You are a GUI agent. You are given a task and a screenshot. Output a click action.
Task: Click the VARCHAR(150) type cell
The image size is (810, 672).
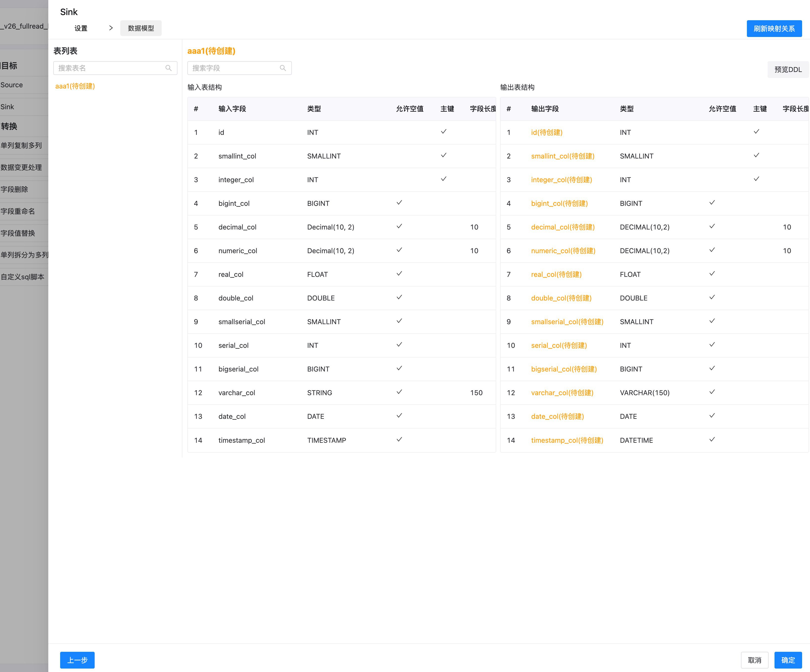click(645, 393)
